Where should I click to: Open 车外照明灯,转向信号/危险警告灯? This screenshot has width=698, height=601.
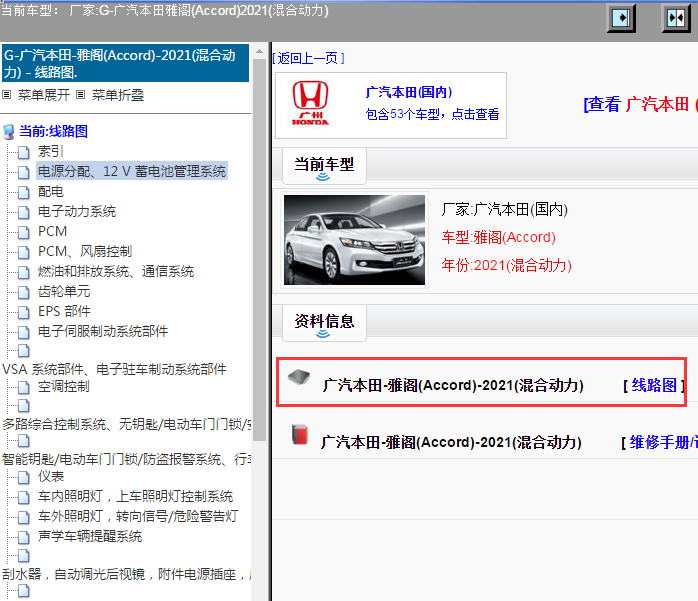pos(138,516)
